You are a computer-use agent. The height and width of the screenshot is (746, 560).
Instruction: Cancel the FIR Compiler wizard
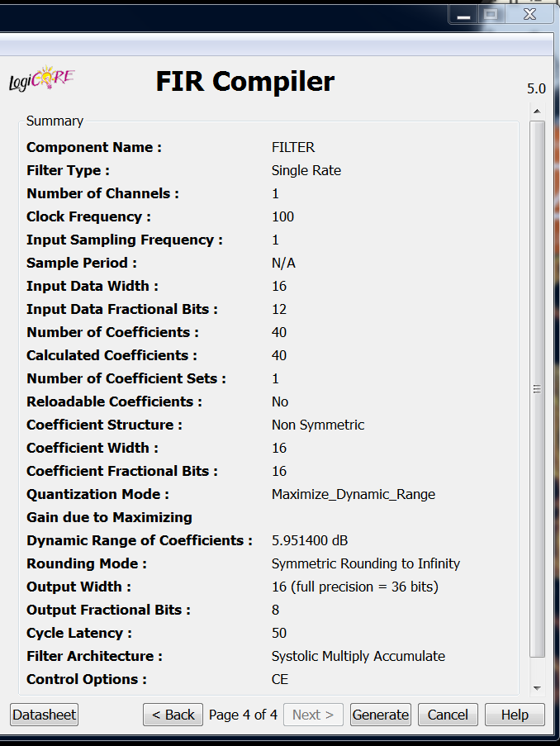448,715
